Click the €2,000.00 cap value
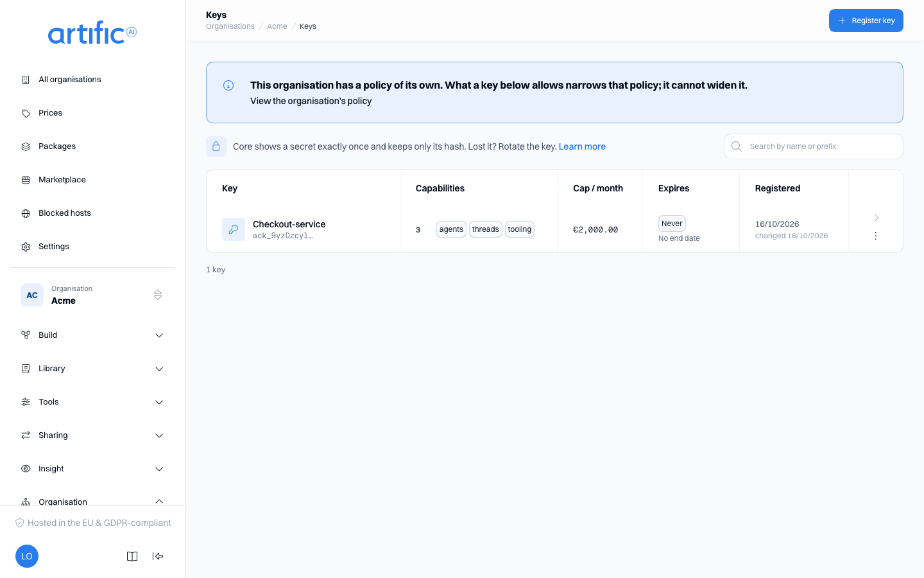 tap(595, 229)
